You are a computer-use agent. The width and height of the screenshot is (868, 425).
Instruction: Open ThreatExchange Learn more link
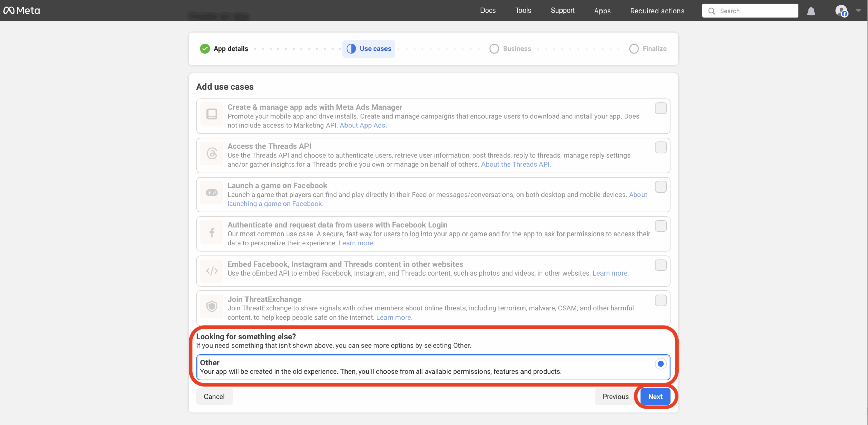pos(394,318)
